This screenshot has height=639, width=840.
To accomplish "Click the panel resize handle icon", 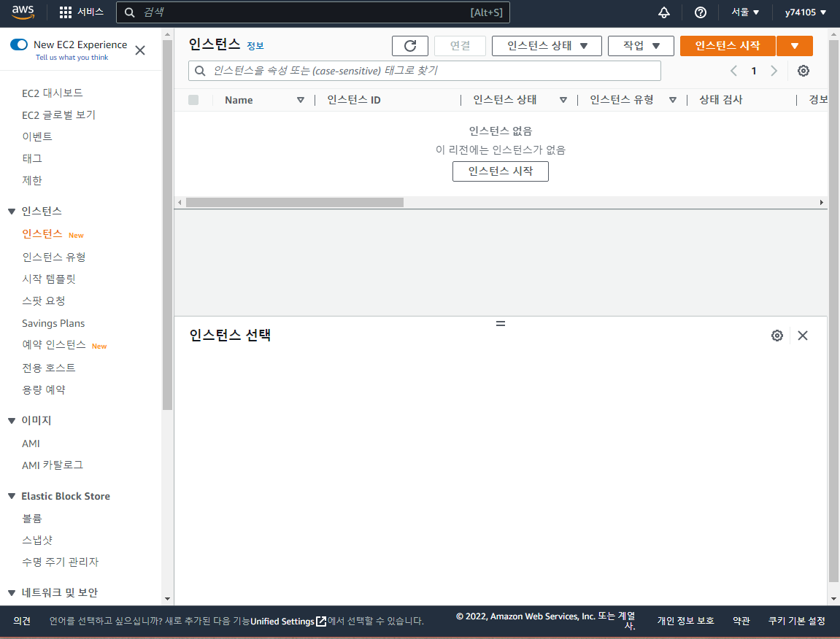I will (x=501, y=324).
